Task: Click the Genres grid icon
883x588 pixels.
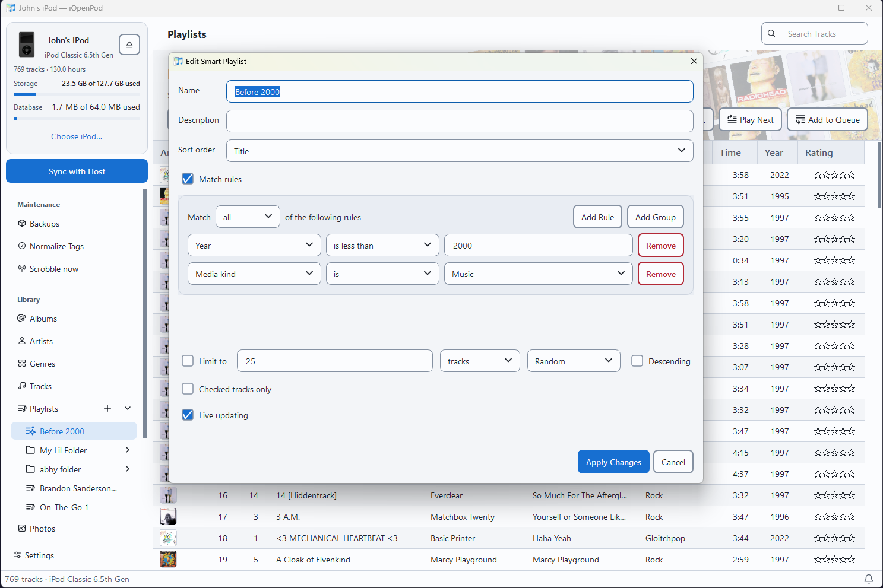Action: 22,364
